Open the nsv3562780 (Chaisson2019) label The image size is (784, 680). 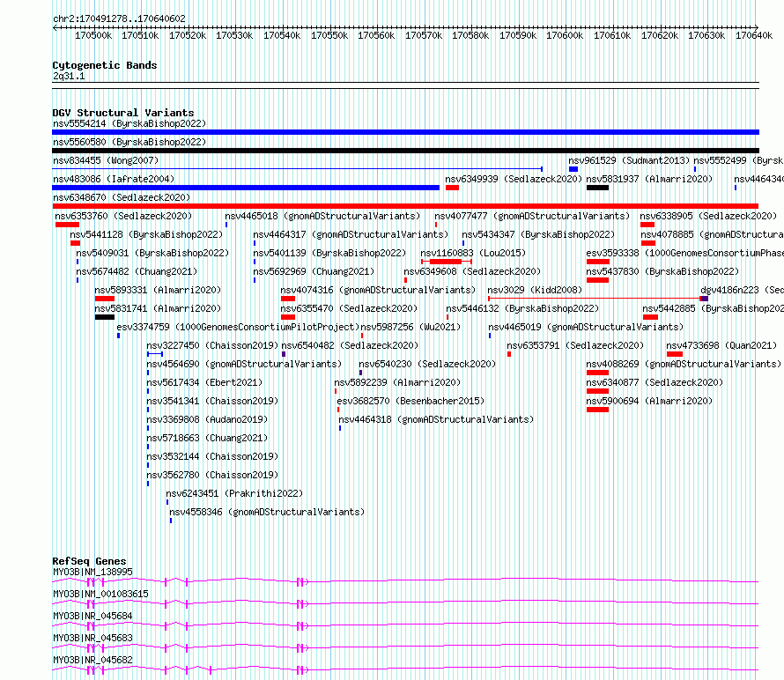point(212,475)
